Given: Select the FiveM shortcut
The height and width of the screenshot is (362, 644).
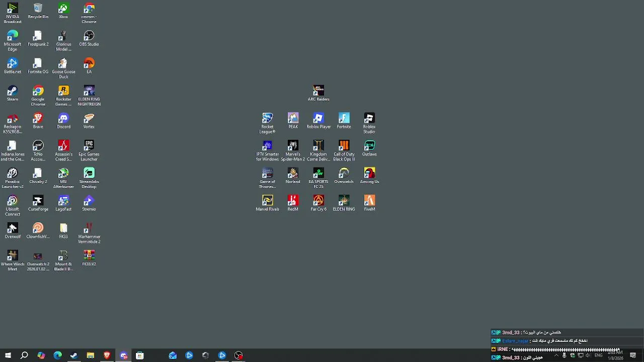Looking at the screenshot, I should [369, 204].
